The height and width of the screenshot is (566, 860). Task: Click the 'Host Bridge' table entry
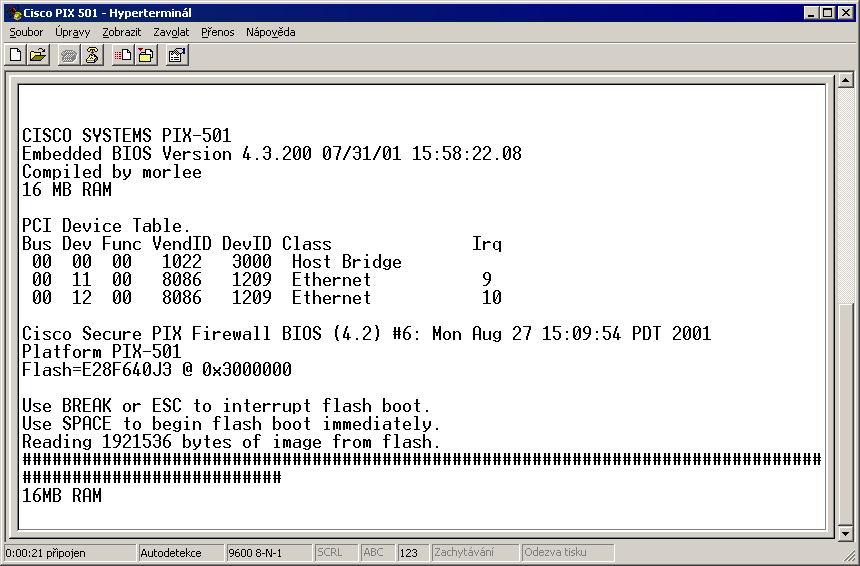coord(347,262)
